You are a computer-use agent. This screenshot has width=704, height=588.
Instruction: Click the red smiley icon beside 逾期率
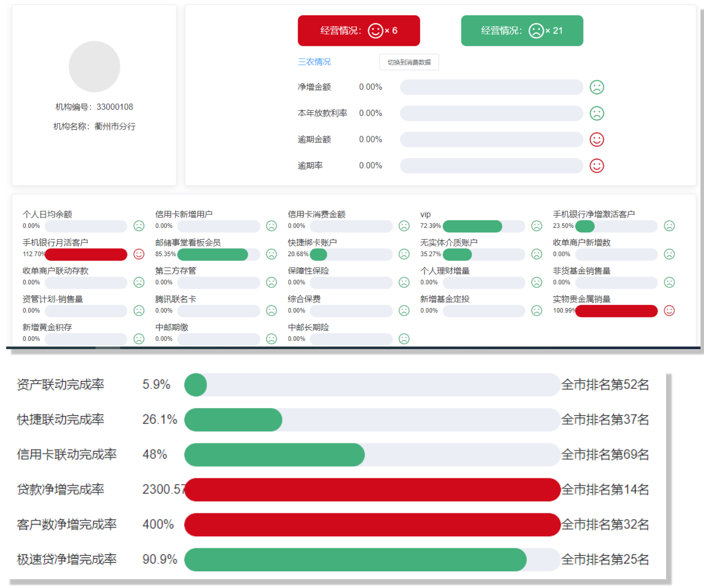(596, 166)
